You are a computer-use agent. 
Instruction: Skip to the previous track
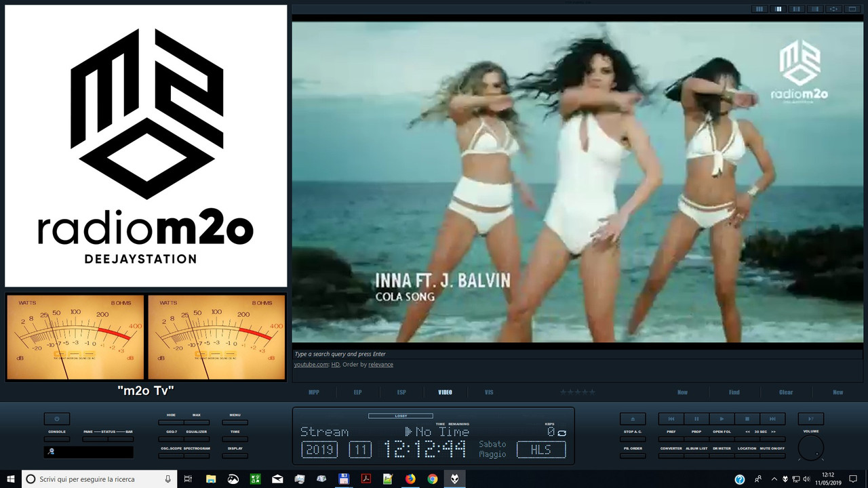click(671, 419)
